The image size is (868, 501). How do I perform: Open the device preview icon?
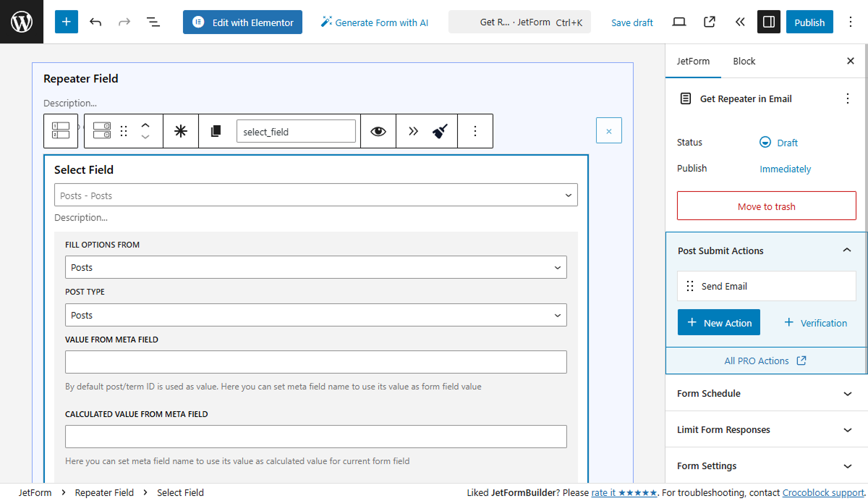[x=679, y=22]
